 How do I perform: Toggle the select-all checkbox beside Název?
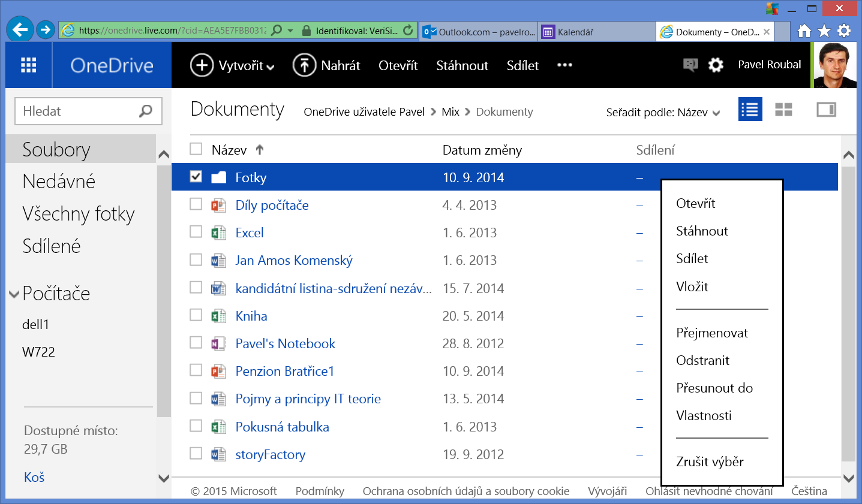pos(196,149)
